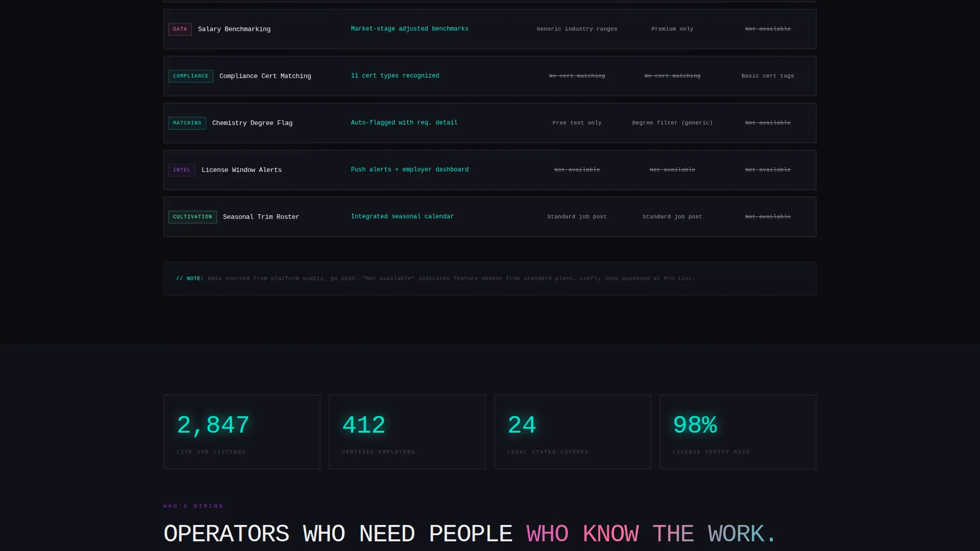Click the data source note text
This screenshot has width=980, height=551.
[x=451, y=279]
